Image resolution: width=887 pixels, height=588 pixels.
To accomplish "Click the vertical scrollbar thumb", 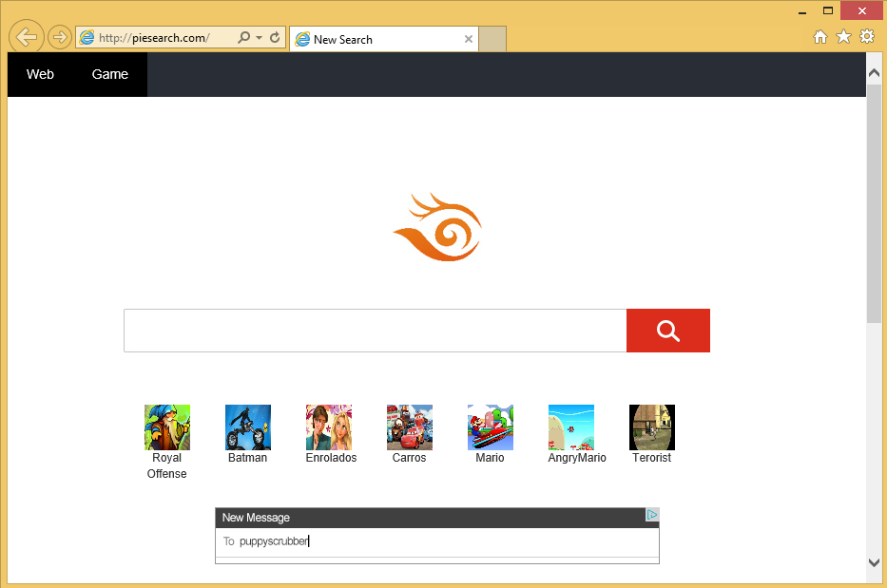I will [874, 203].
